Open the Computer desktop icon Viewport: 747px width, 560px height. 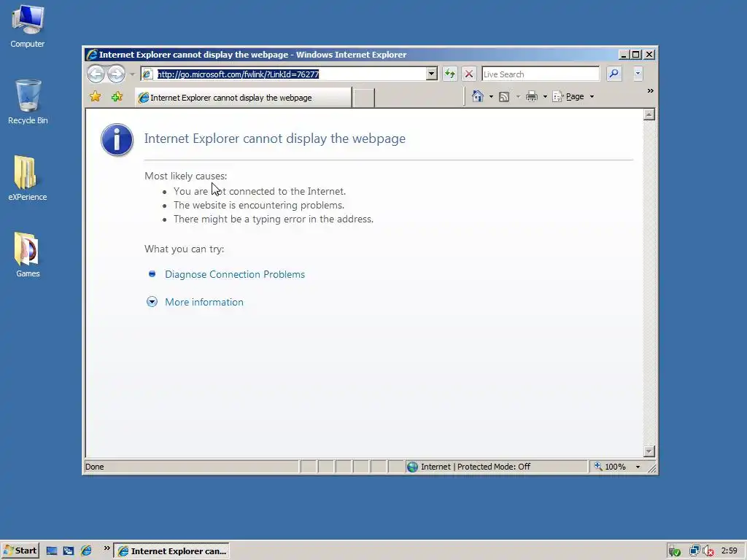[x=28, y=26]
